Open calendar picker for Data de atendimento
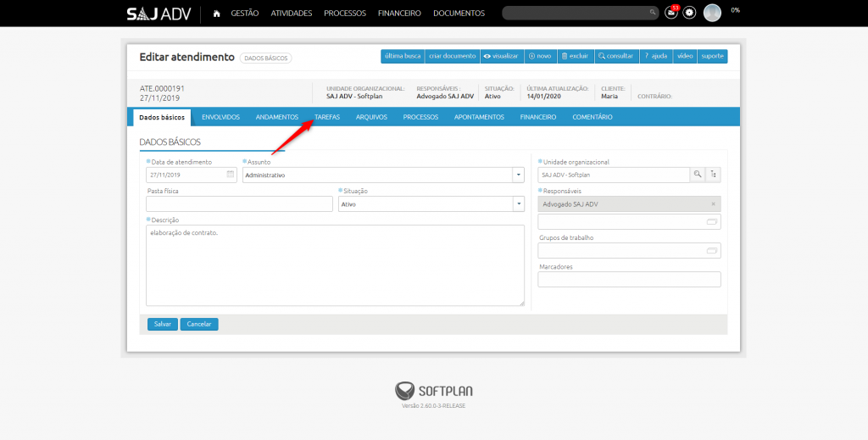868x440 pixels. tap(231, 175)
